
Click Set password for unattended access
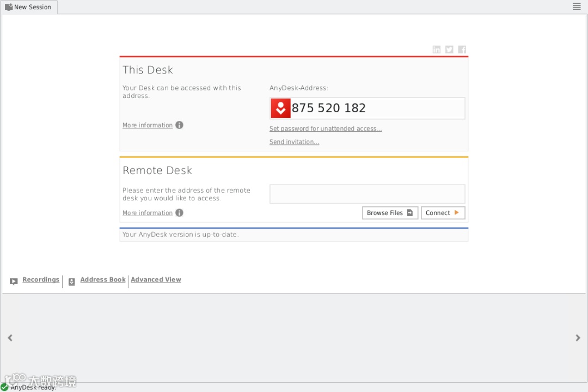click(326, 128)
